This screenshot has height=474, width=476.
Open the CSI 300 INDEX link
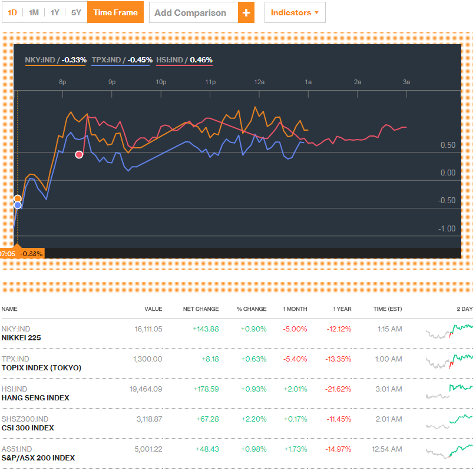[x=28, y=428]
